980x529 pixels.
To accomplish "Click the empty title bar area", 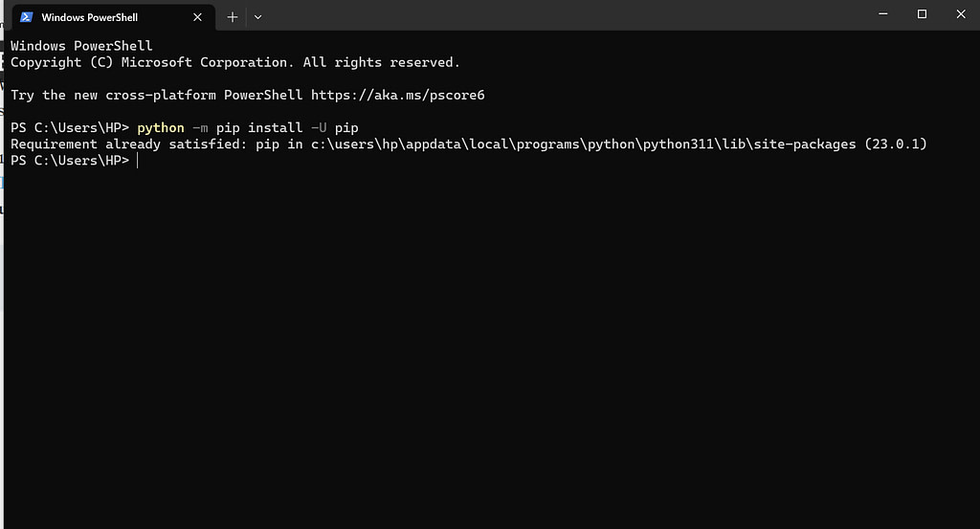I will (563, 14).
